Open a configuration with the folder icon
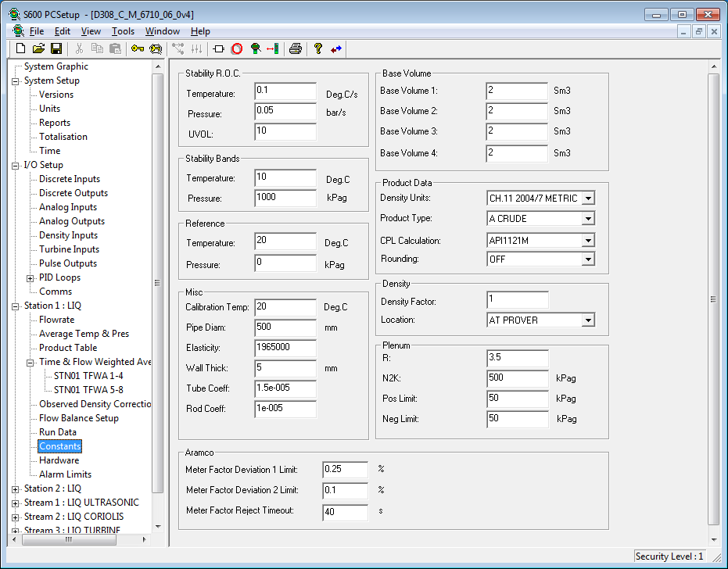 [x=38, y=48]
